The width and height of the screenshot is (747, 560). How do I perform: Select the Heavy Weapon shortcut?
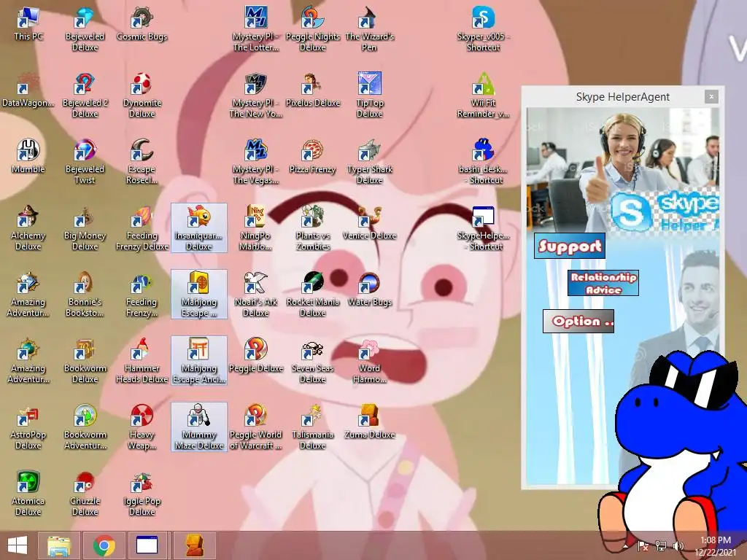(142, 427)
